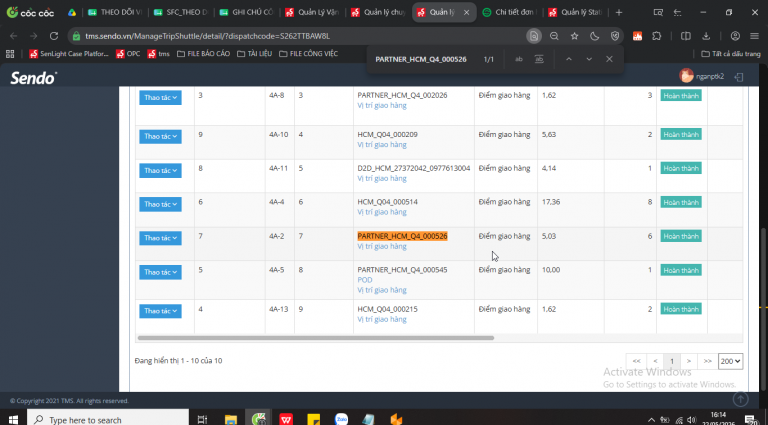
Task: Toggle dark mode moon icon in address bar
Action: tap(595, 36)
